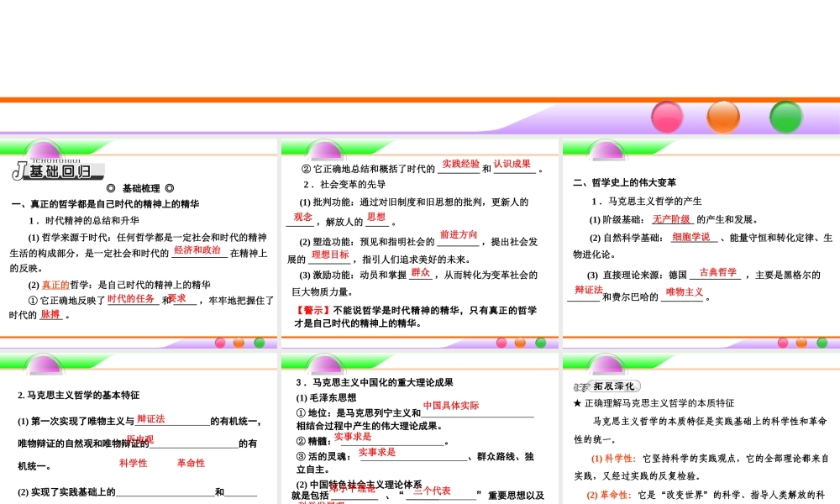Click the red answer 观念
Screen dimensions: 840x504
point(302,217)
